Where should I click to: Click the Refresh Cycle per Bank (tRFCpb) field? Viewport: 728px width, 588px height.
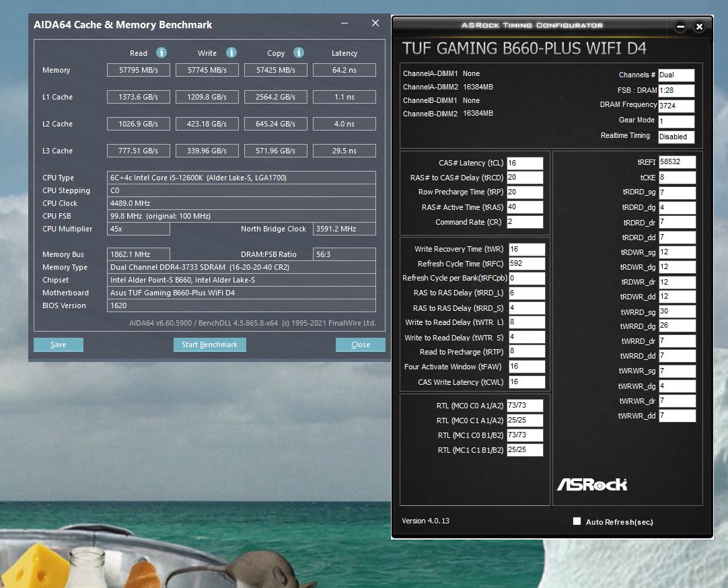click(527, 279)
